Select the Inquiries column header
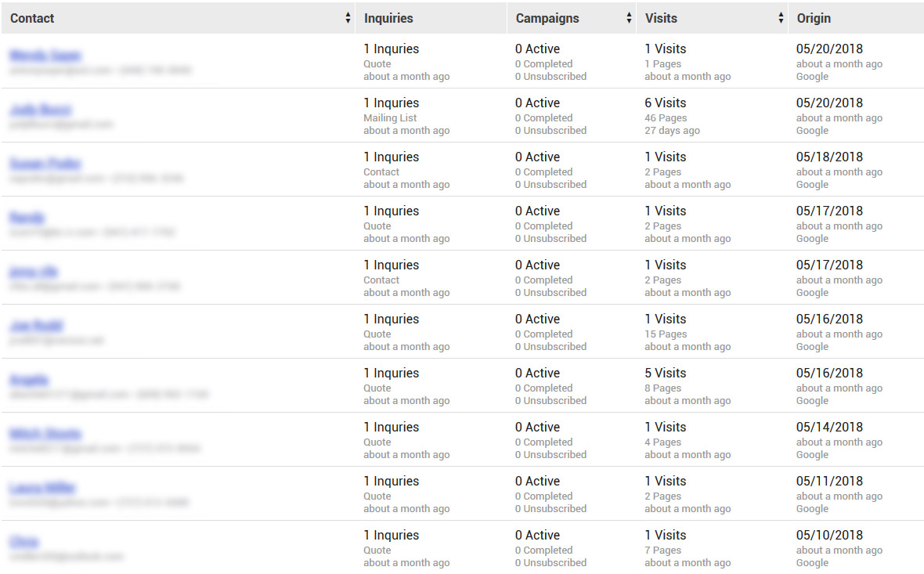The image size is (924, 574). coord(388,18)
